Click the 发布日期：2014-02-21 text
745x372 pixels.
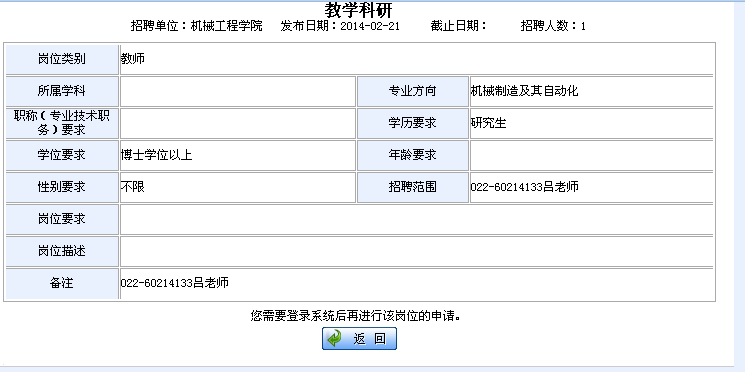click(x=340, y=26)
